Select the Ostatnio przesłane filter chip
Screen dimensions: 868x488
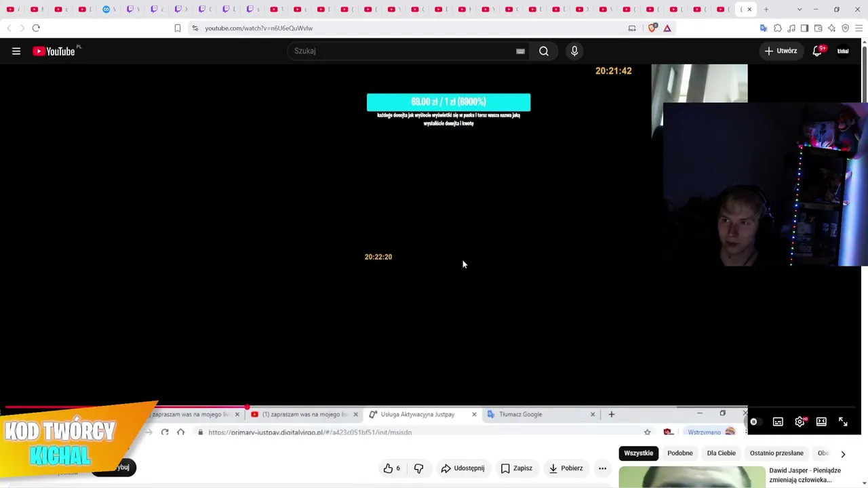(x=776, y=453)
